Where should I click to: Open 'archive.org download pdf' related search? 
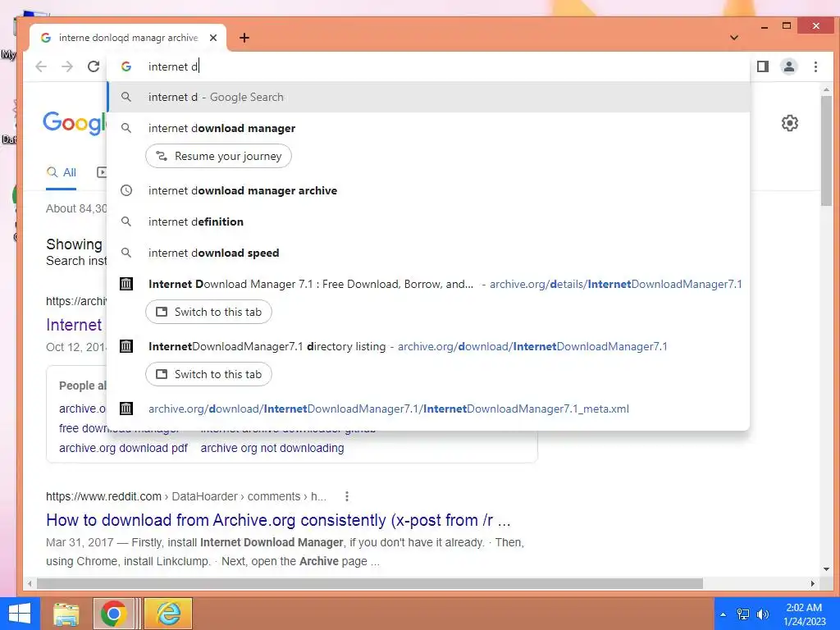click(123, 448)
